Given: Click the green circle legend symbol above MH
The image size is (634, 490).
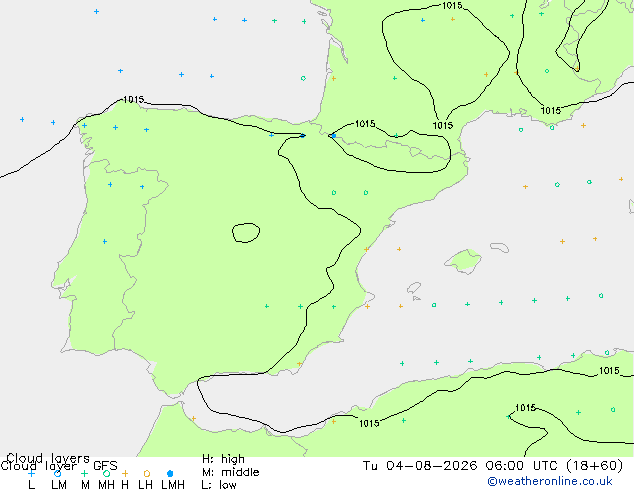Looking at the screenshot, I should coord(106,473).
